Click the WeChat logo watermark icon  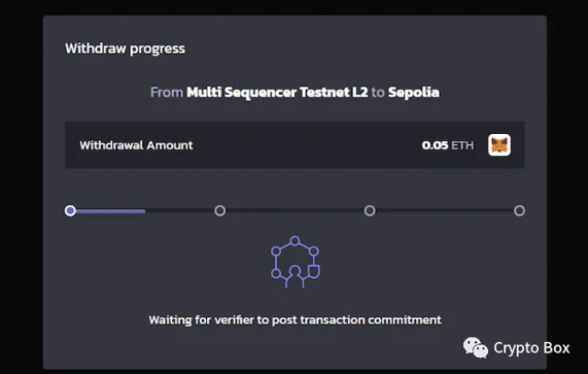(x=475, y=348)
